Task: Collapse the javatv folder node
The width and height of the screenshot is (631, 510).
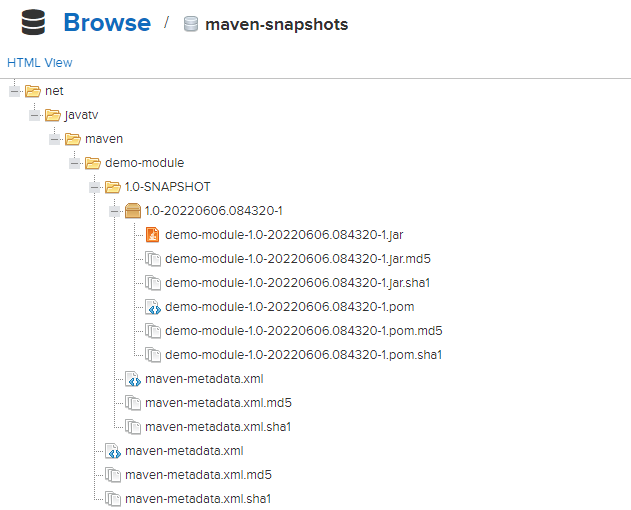Action: 34,115
